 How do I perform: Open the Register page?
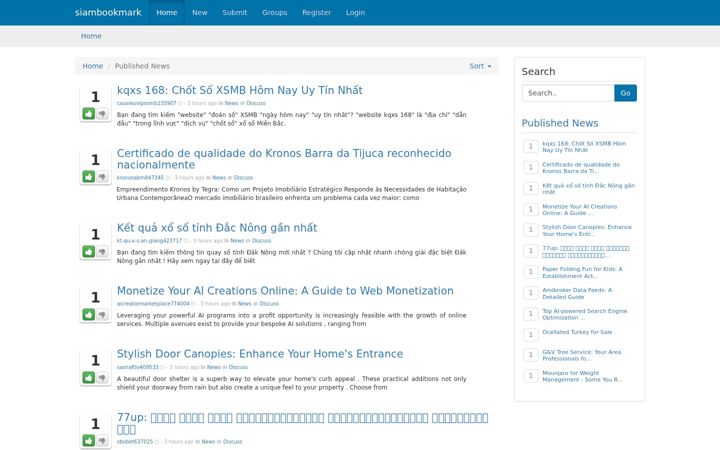tap(316, 12)
